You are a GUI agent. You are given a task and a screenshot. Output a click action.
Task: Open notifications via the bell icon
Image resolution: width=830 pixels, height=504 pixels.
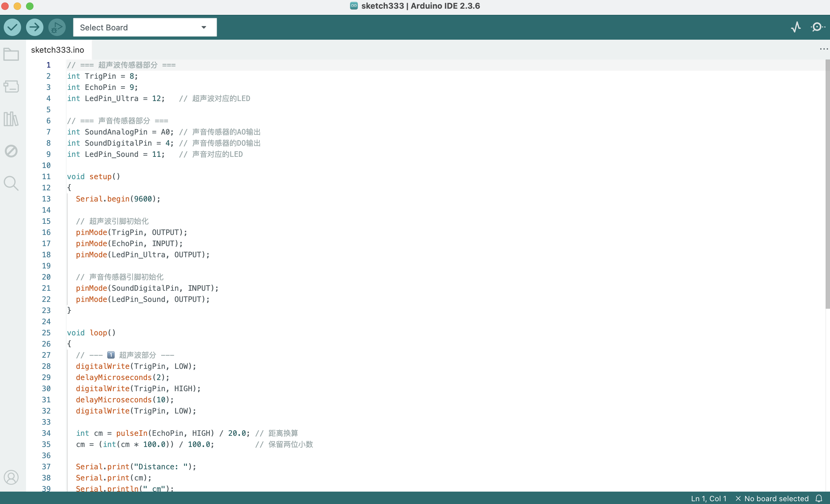point(819,498)
